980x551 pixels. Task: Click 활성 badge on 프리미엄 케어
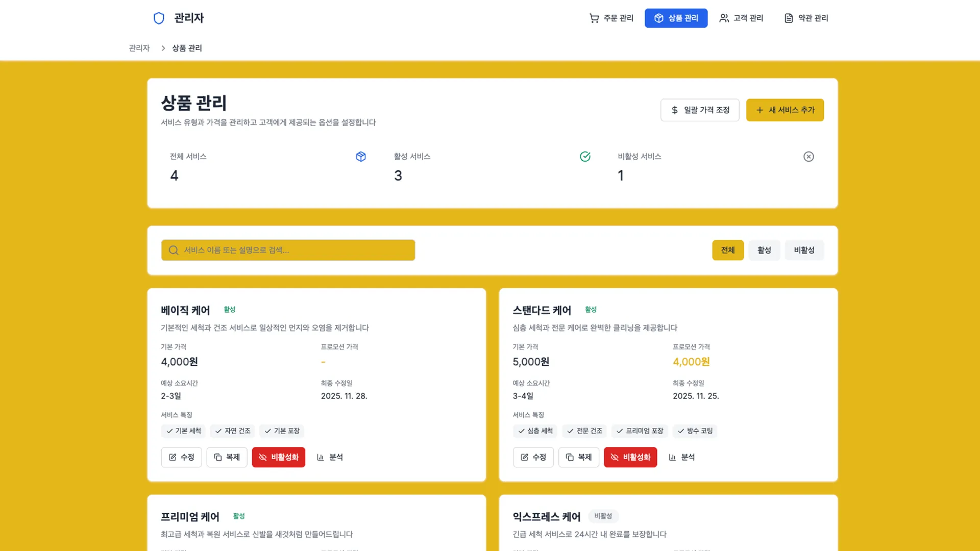click(x=239, y=516)
